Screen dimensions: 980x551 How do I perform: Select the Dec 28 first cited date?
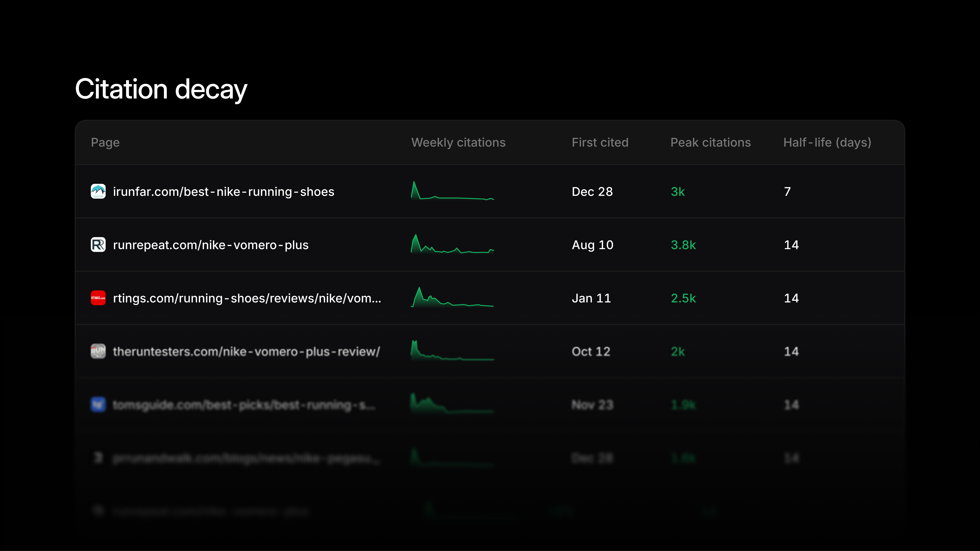coord(592,192)
